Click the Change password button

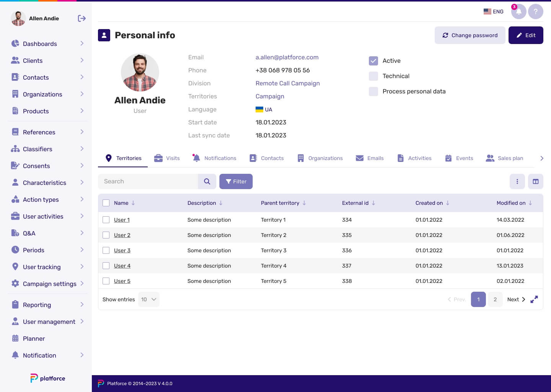pos(470,35)
